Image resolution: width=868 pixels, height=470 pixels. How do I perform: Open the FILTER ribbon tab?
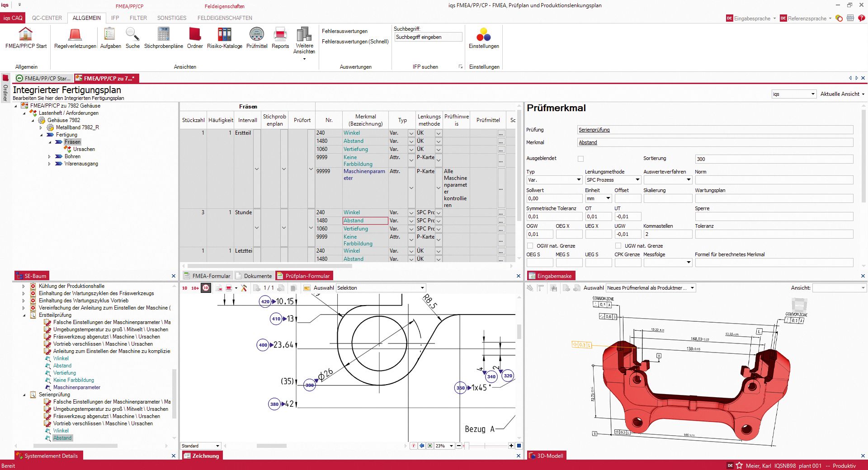(138, 18)
